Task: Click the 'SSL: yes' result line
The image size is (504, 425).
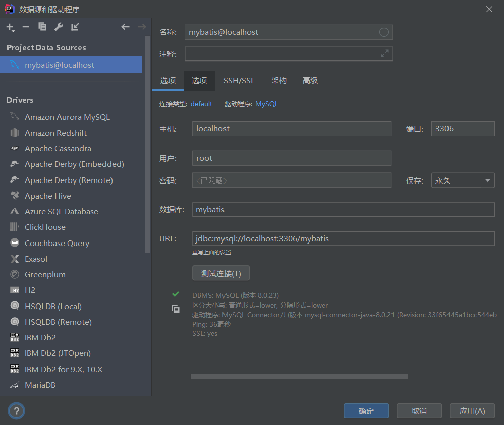Action: (x=205, y=333)
